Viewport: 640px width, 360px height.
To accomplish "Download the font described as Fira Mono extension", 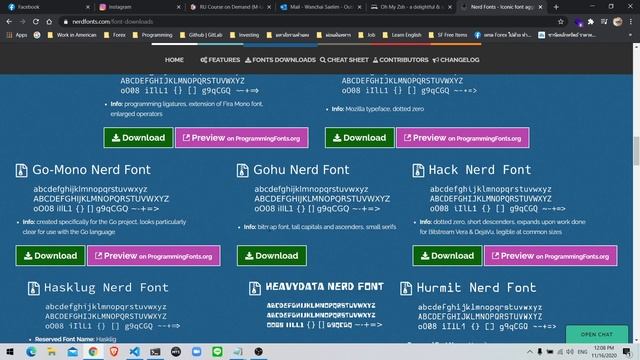I will [x=138, y=138].
